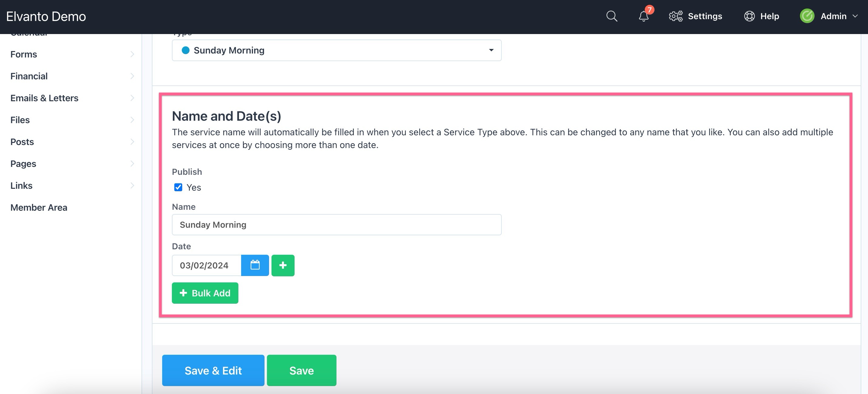Expand the Forms sidebar chevron
This screenshot has width=868, height=394.
[x=132, y=54]
